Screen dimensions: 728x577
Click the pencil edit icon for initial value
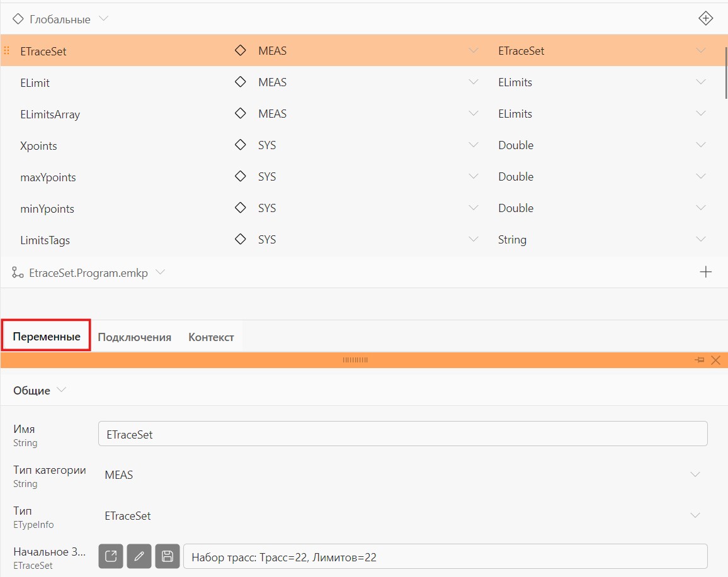coord(139,556)
